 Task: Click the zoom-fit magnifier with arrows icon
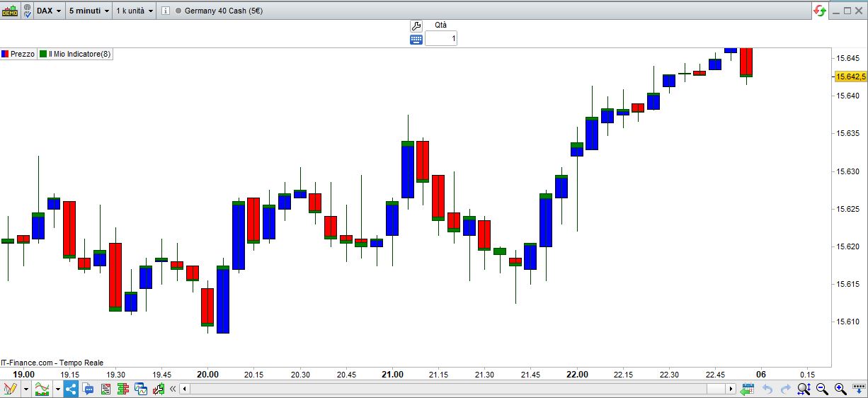click(x=804, y=389)
